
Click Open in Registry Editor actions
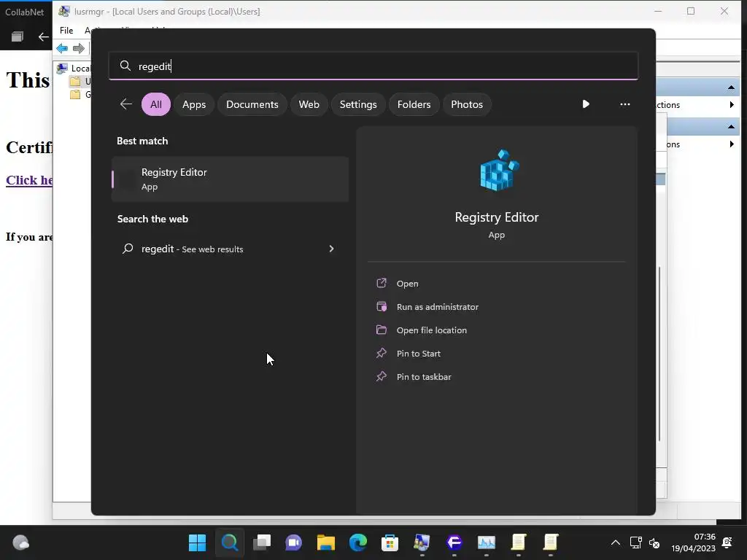coord(407,284)
